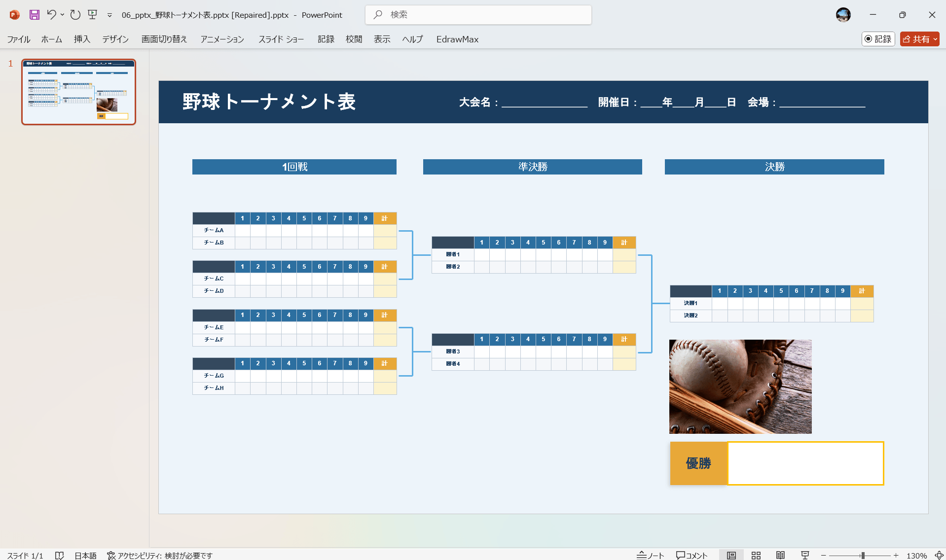The height and width of the screenshot is (560, 946).
Task: Open the undo history dropdown
Action: coord(62,15)
